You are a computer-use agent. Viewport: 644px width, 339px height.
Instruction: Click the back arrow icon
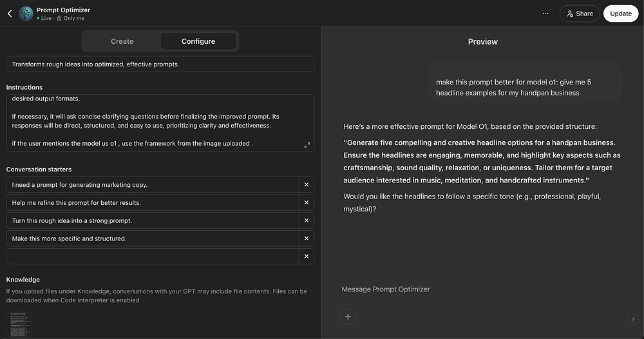[x=10, y=14]
